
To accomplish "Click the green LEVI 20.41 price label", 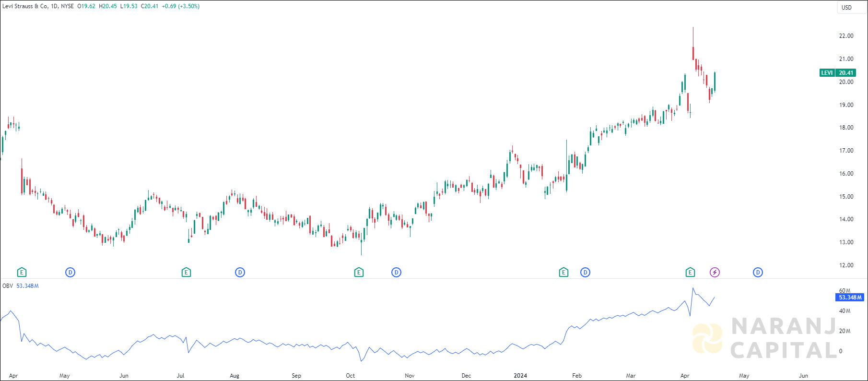I will pyautogui.click(x=837, y=73).
